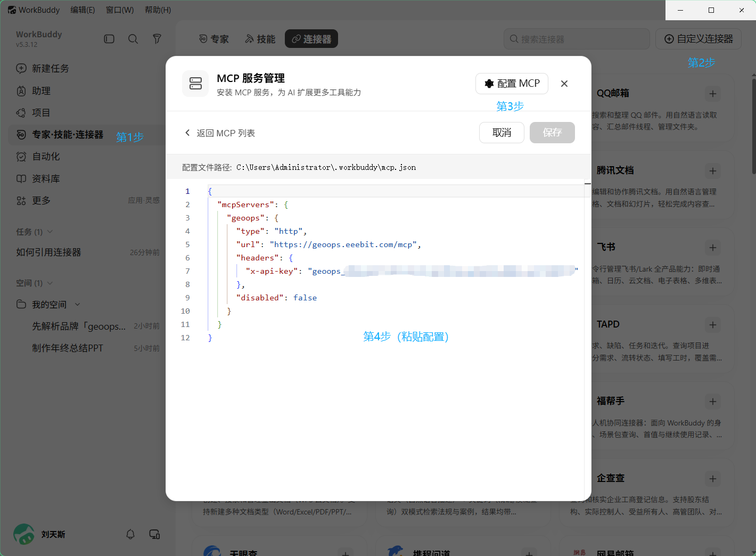This screenshot has height=556, width=756.
Task: Open 制作年终总结PPT item
Action: click(88, 348)
